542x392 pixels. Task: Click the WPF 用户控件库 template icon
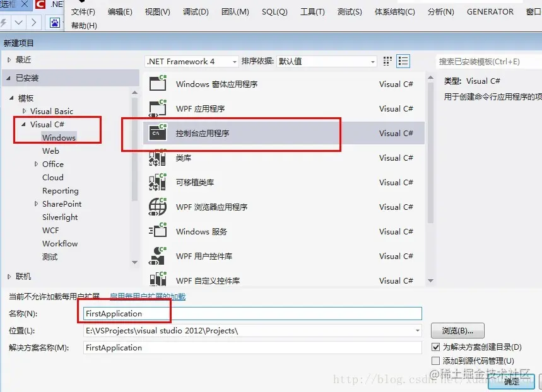pos(158,256)
